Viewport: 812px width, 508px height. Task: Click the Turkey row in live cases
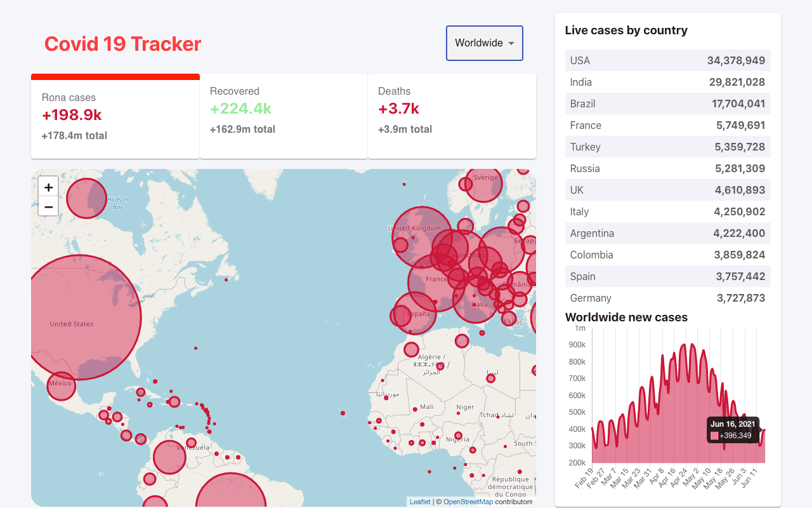point(668,147)
